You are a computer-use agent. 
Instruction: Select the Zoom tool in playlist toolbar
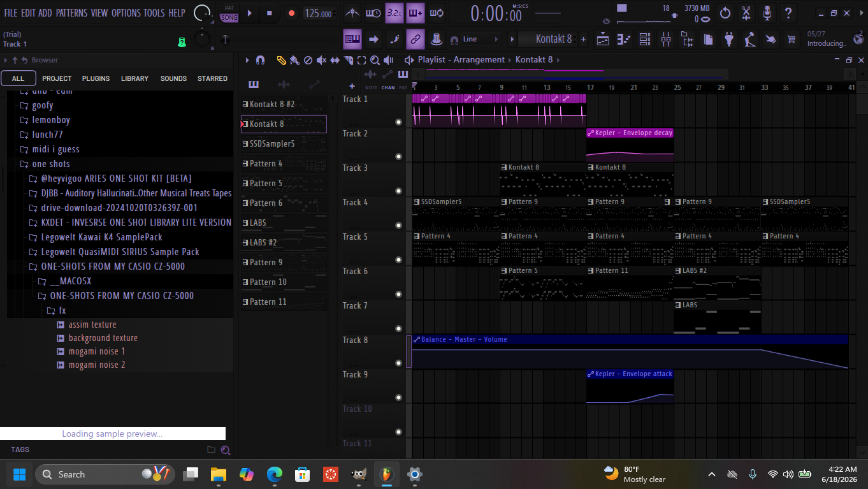click(375, 60)
